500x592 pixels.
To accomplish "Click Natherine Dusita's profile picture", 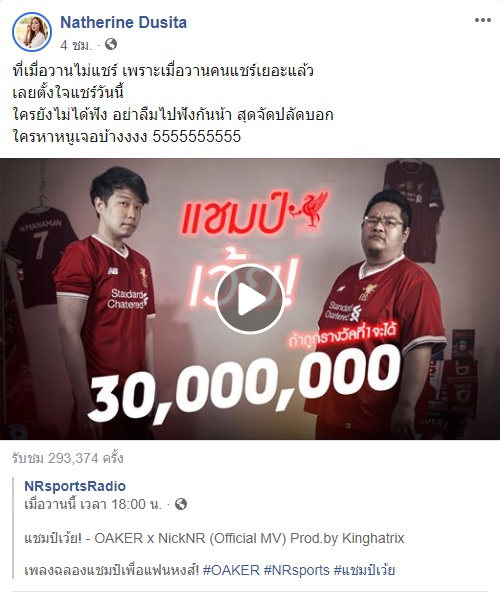I will (x=32, y=32).
